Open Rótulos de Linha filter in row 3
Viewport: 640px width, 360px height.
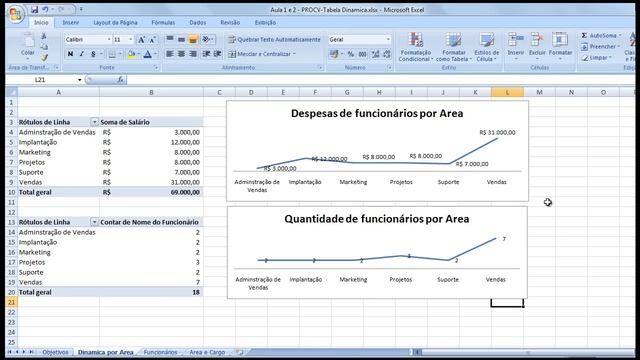[94, 122]
